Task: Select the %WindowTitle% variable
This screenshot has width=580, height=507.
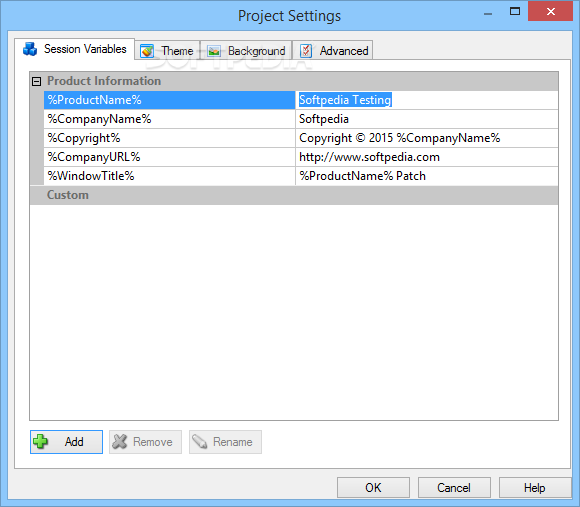Action: tap(169, 176)
